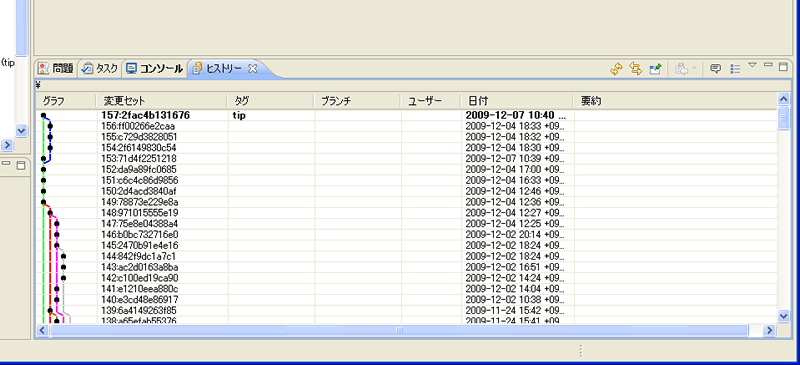
Task: Minimize the History view panel
Action: (x=768, y=65)
